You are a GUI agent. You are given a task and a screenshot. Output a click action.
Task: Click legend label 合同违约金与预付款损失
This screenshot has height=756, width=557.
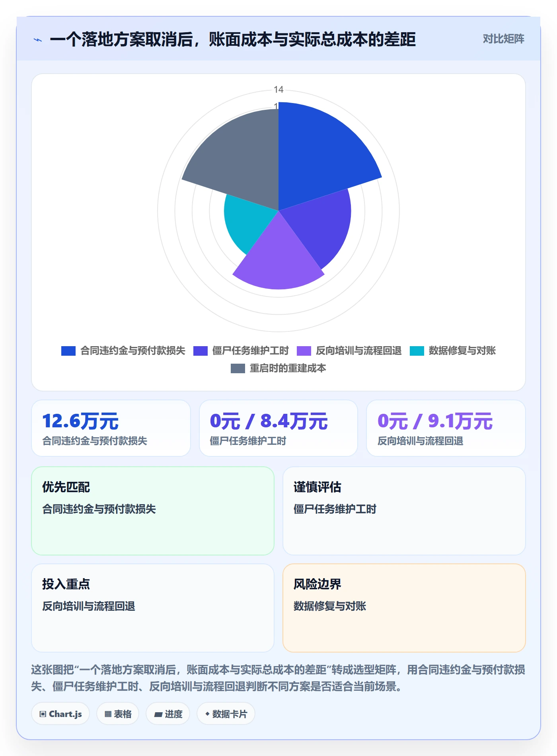133,351
